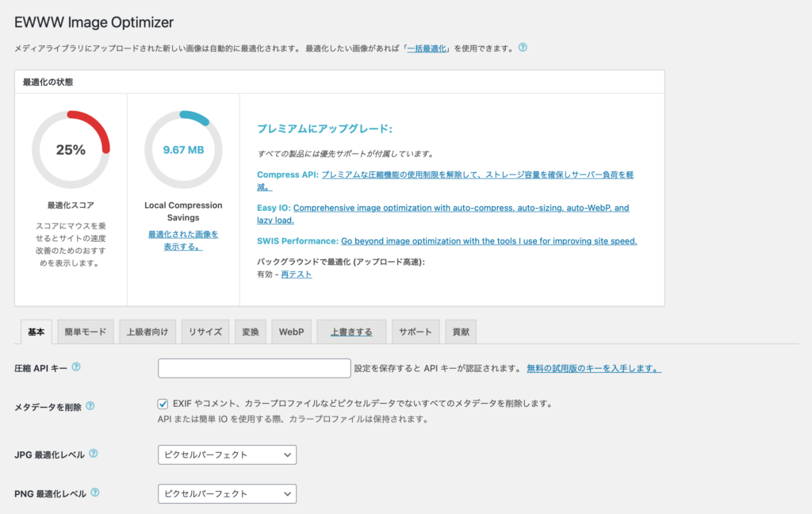Viewport: 812px width, 514px height.
Task: Open the JPG 最適化レベル dropdown
Action: pos(227,455)
